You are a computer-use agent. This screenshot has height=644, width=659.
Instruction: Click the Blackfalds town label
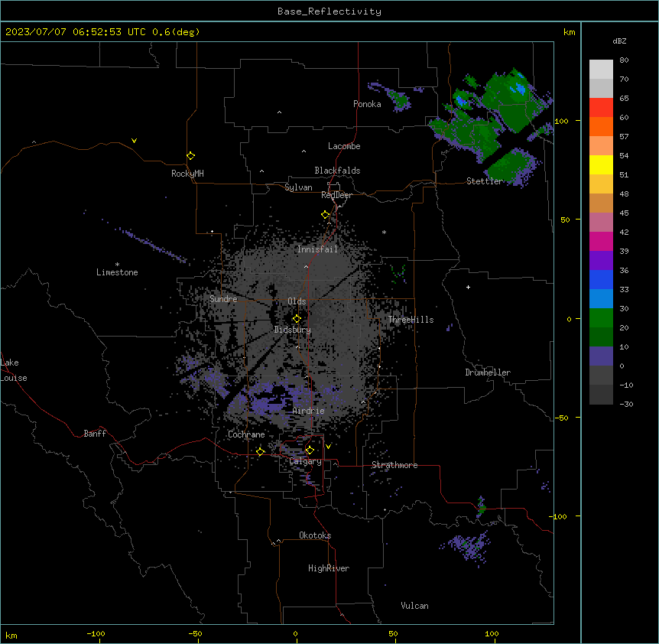coord(337,171)
